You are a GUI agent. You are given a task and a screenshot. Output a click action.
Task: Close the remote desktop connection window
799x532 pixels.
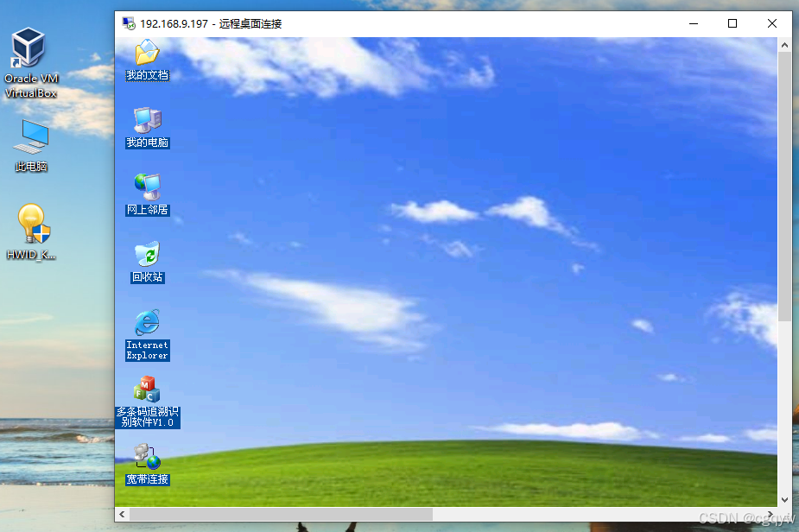click(x=772, y=23)
